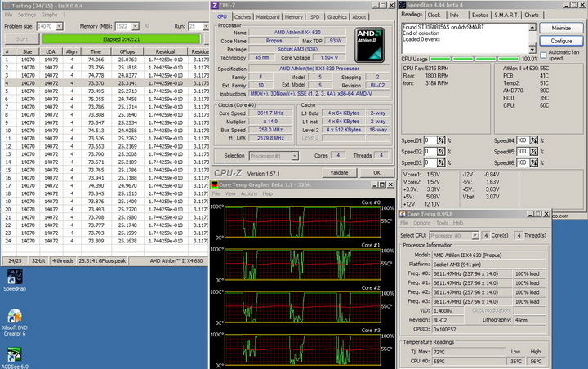
Task: Enable the Automatic fan speed checkbox
Action: tap(545, 55)
